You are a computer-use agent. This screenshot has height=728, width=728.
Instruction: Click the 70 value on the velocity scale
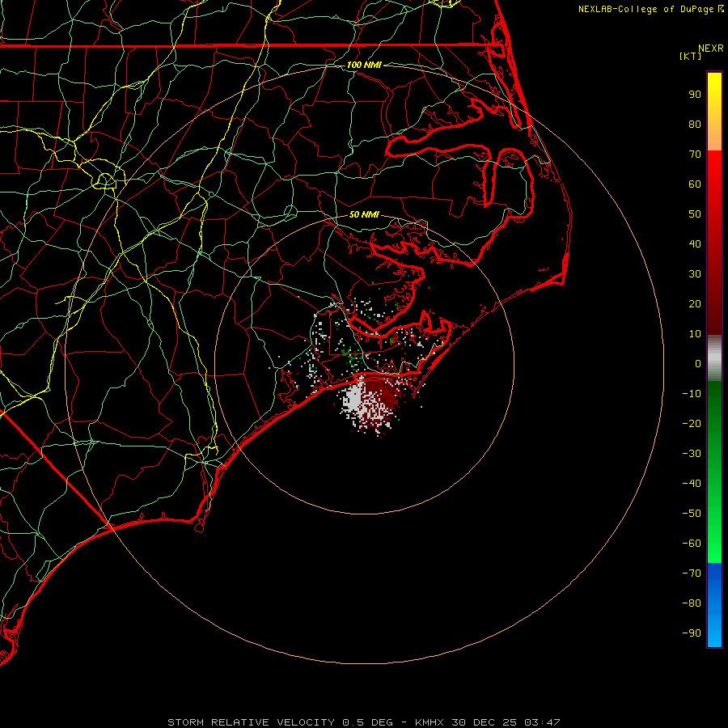695,154
